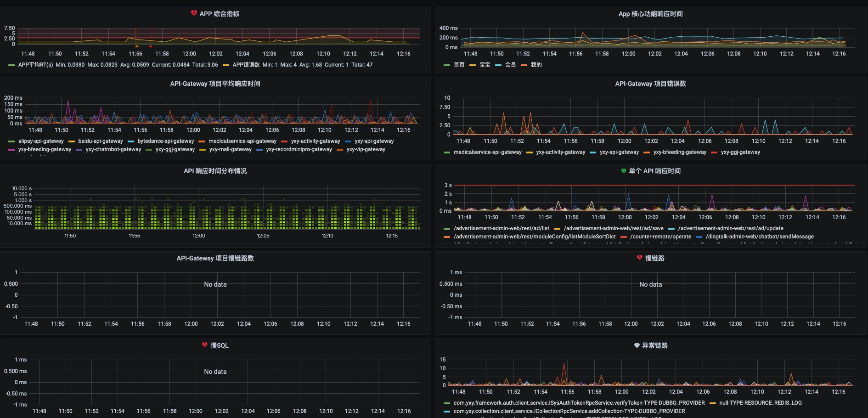The image size is (868, 418).
Task: Open the 单个 API 响应时间 panel title menu
Action: (654, 171)
